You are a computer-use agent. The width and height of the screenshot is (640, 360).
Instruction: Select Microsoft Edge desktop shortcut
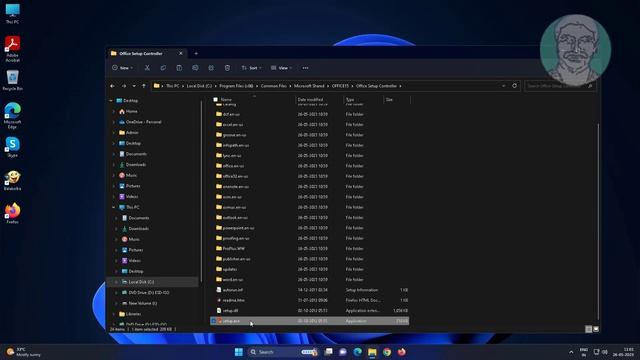pos(12,116)
